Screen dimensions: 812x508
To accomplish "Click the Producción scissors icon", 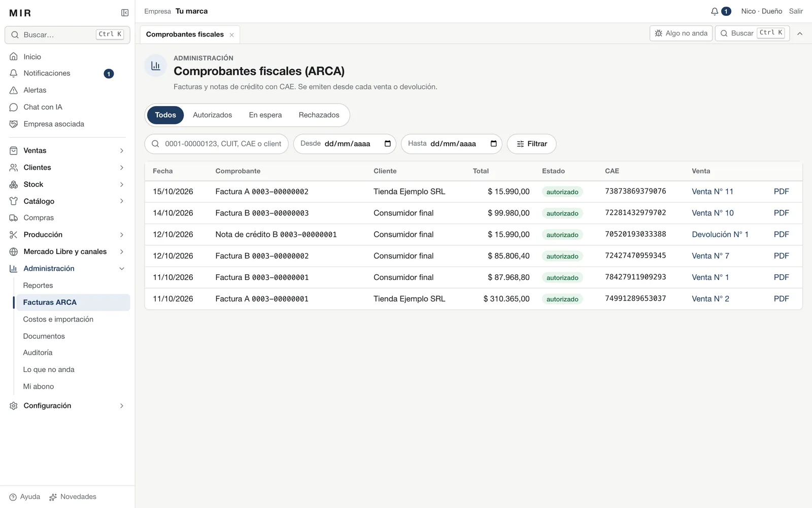I will click(x=14, y=235).
